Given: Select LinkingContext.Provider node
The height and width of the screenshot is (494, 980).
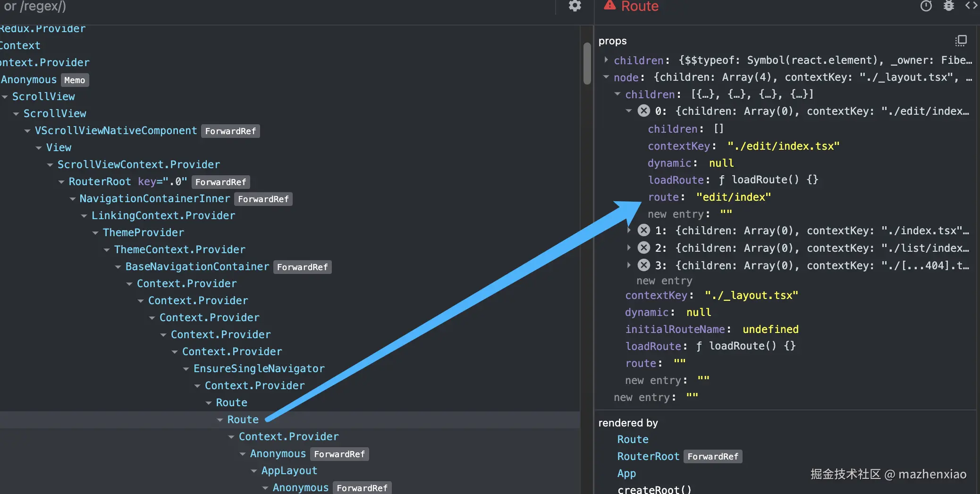Looking at the screenshot, I should (x=163, y=216).
